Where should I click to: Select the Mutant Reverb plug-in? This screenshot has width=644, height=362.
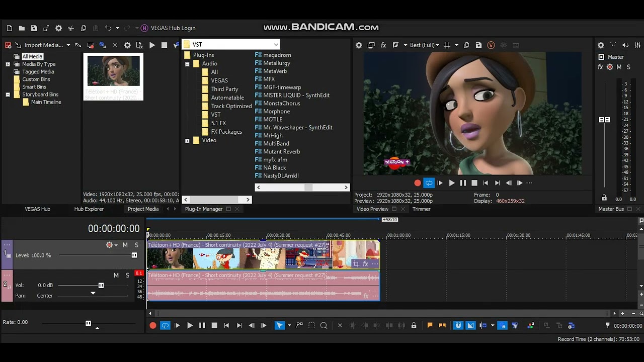click(281, 152)
